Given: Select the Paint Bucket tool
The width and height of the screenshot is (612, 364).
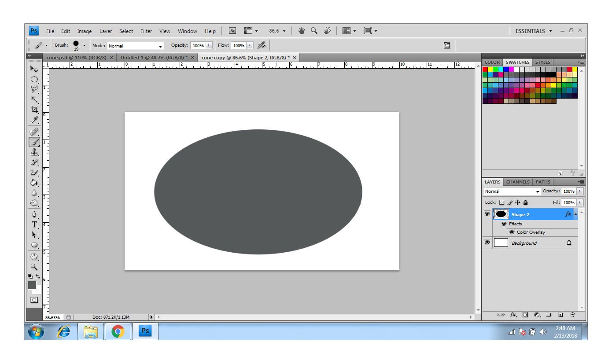Looking at the screenshot, I should coord(34,182).
